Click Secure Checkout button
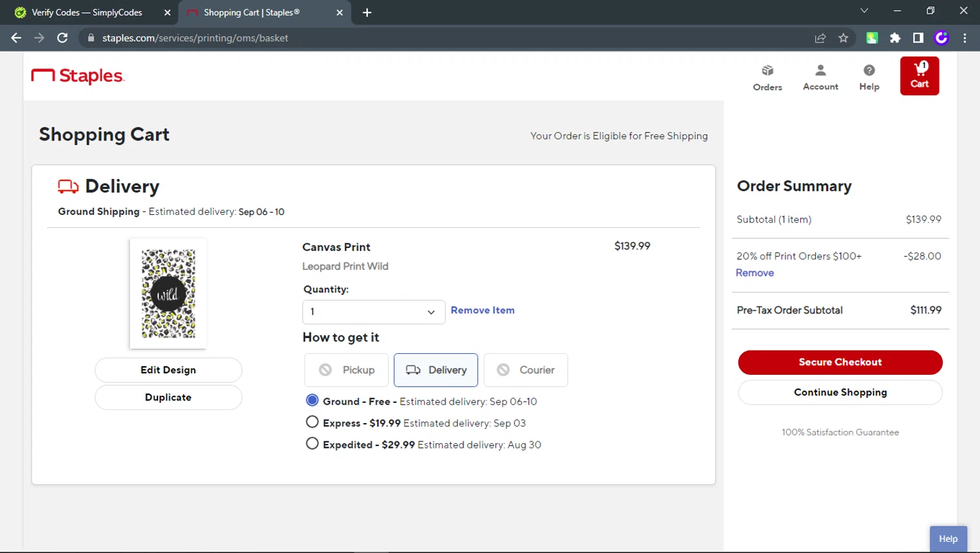 click(840, 362)
